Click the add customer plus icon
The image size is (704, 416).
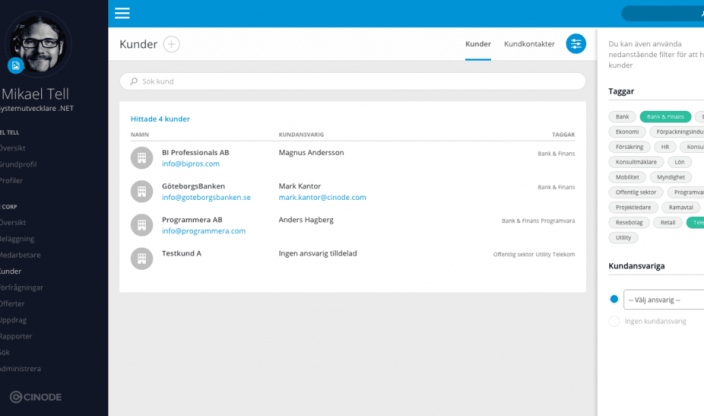pos(172,44)
